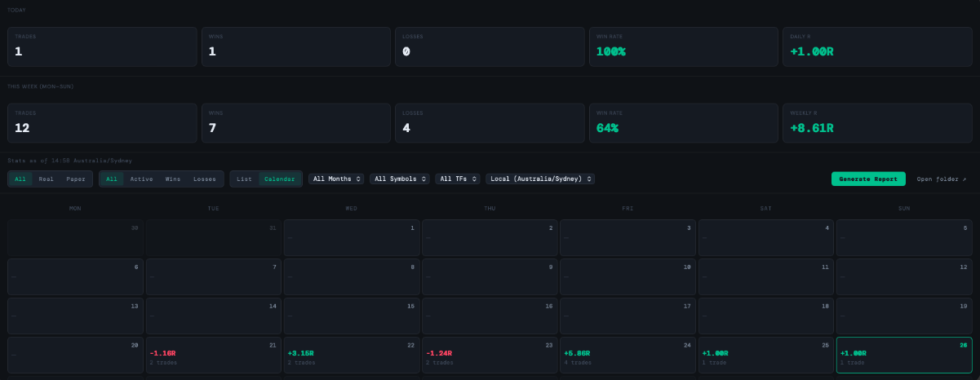The height and width of the screenshot is (380, 980).
Task: Click today's Losses card showing 0
Action: (490, 46)
